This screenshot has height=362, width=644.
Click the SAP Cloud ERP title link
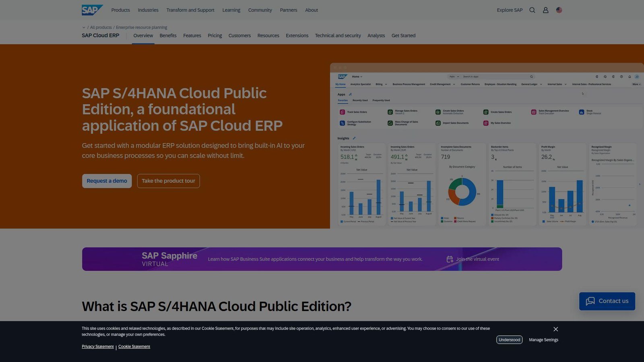(x=101, y=35)
